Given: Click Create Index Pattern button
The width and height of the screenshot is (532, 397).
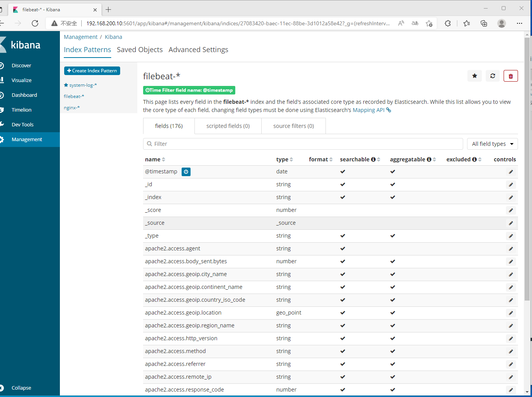Looking at the screenshot, I should (x=92, y=71).
